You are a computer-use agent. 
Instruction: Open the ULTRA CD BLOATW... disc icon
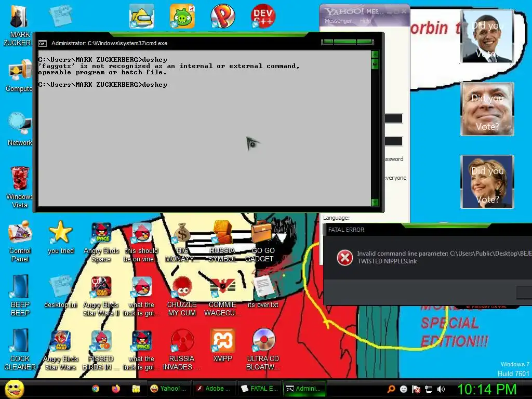263,350
